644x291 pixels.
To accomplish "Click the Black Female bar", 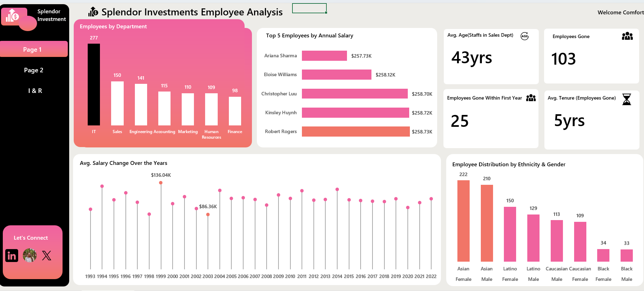I will [603, 255].
